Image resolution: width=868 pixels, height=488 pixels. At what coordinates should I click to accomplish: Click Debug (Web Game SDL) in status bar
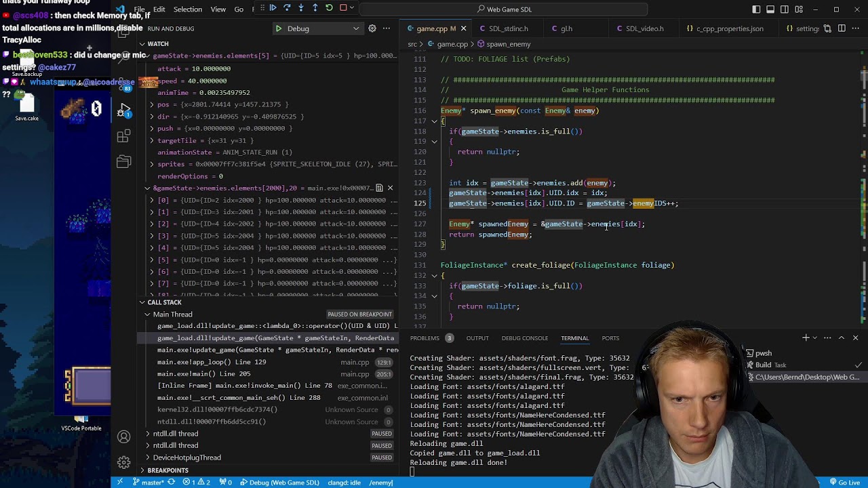point(279,482)
